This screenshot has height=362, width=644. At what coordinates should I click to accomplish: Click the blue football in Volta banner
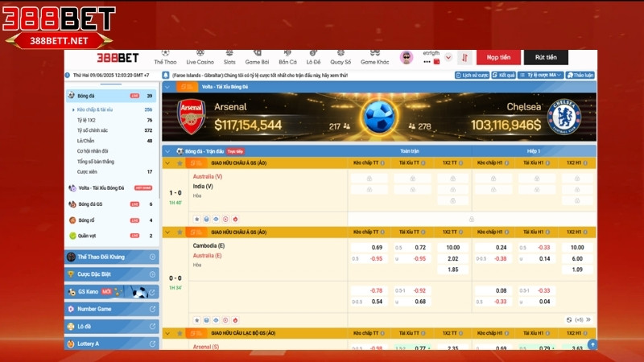click(378, 117)
